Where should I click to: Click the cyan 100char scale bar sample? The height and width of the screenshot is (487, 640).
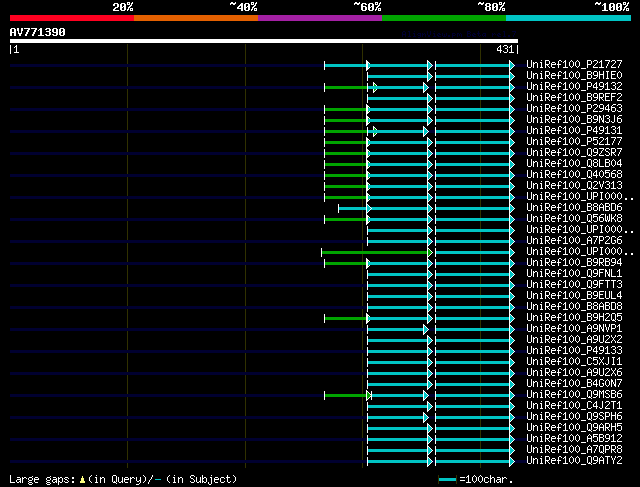[447, 480]
